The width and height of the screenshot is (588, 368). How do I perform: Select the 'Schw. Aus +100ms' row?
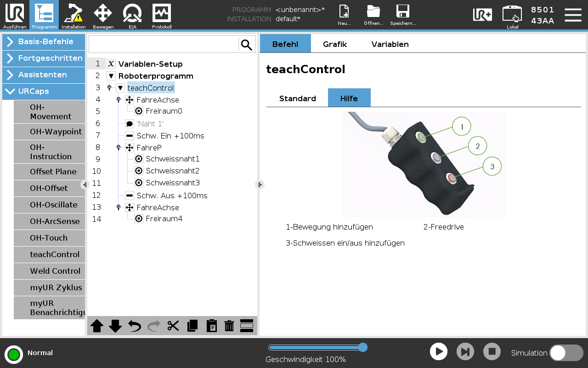[172, 195]
